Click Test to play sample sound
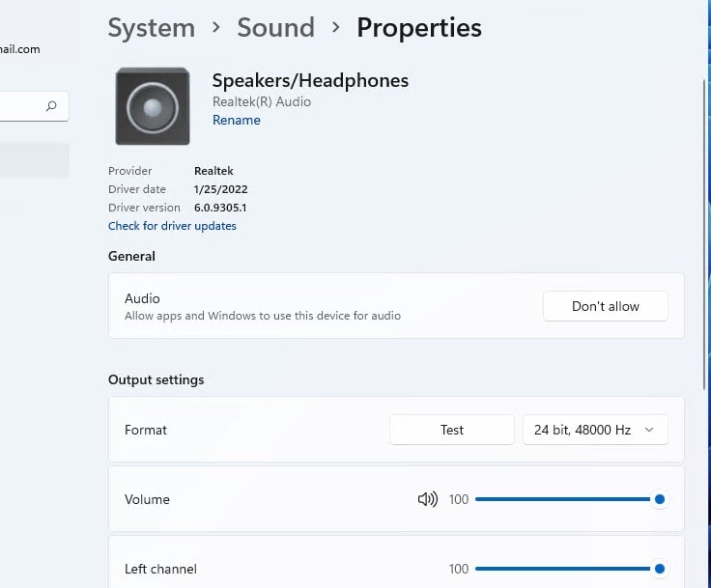 click(x=452, y=430)
